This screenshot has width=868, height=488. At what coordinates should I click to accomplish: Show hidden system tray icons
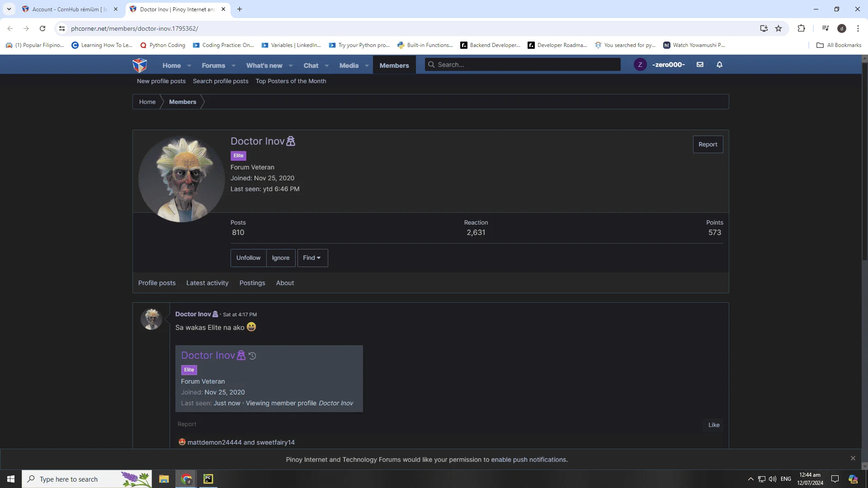(x=750, y=479)
